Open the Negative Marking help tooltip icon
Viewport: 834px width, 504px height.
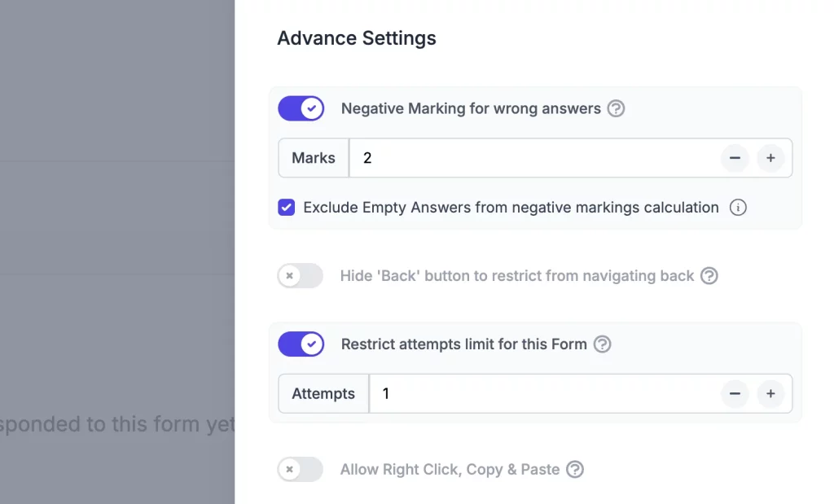tap(617, 108)
